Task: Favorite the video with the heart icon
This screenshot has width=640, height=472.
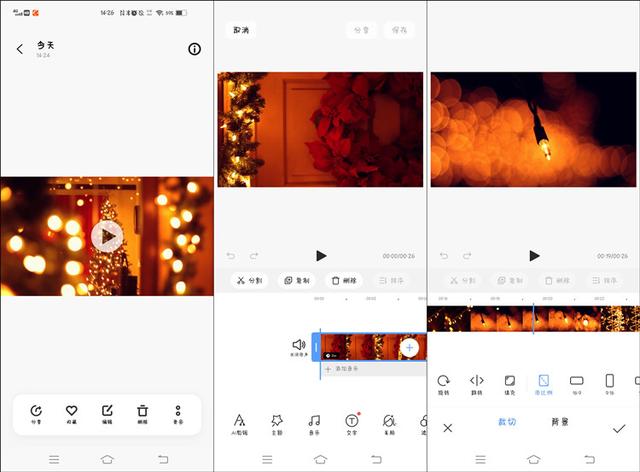Action: (72, 412)
